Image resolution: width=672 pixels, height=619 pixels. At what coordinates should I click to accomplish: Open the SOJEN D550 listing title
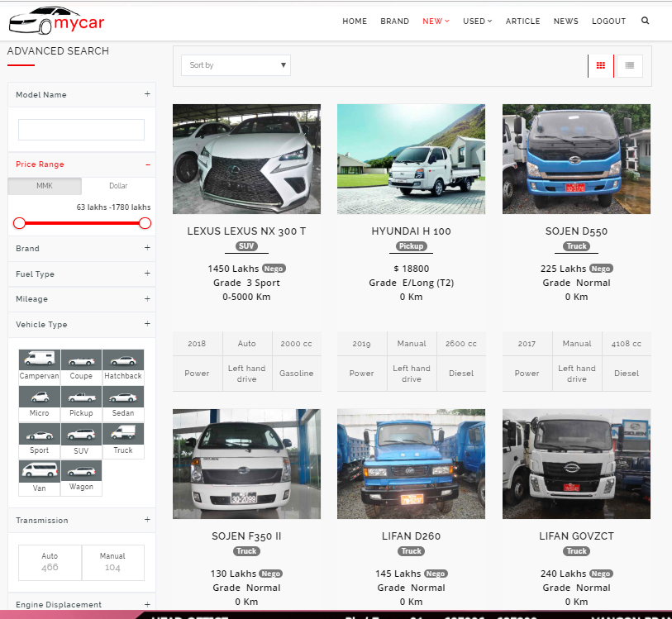coord(576,231)
